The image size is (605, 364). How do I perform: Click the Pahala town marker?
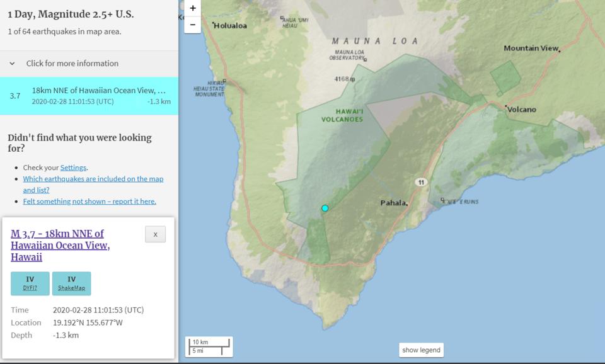click(407, 204)
